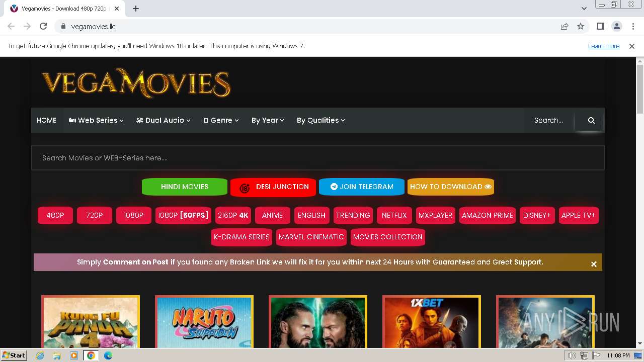Open Microsoft Edge from the taskbar
644x362 pixels.
108,355
